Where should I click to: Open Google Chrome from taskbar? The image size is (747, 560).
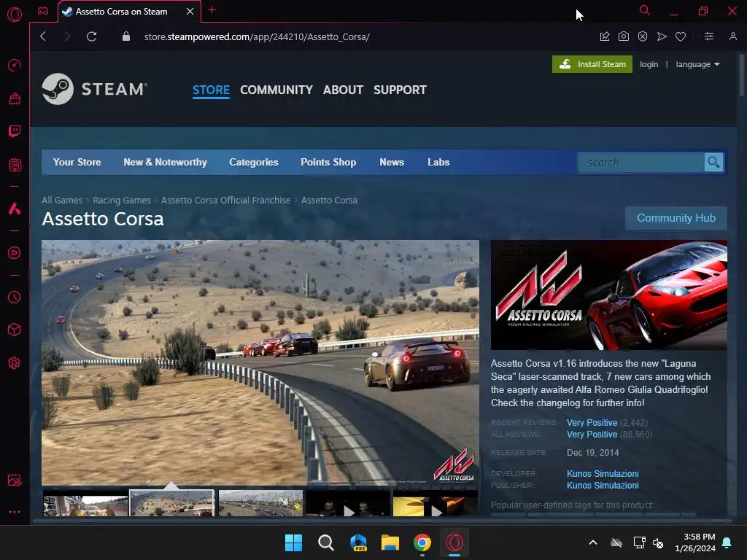(422, 542)
